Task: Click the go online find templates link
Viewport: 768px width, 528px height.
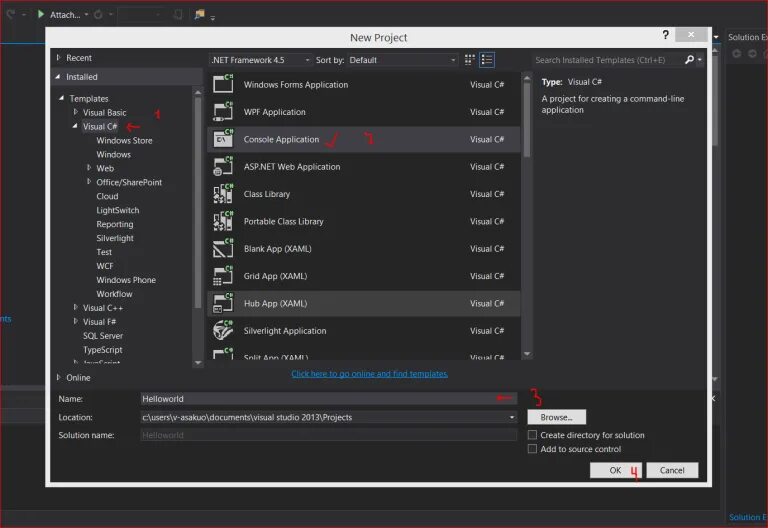Action: 369,374
